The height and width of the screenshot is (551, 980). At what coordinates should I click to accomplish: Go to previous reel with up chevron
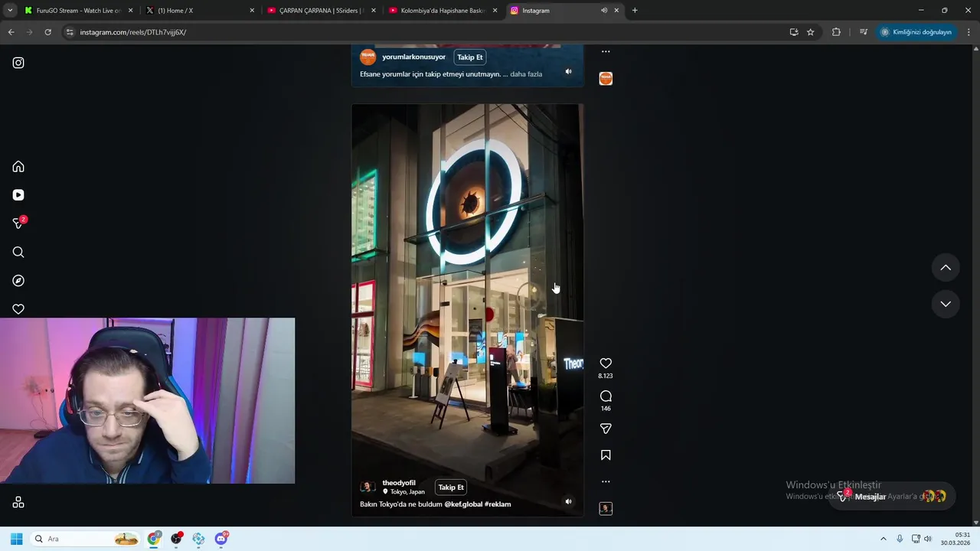(x=946, y=268)
